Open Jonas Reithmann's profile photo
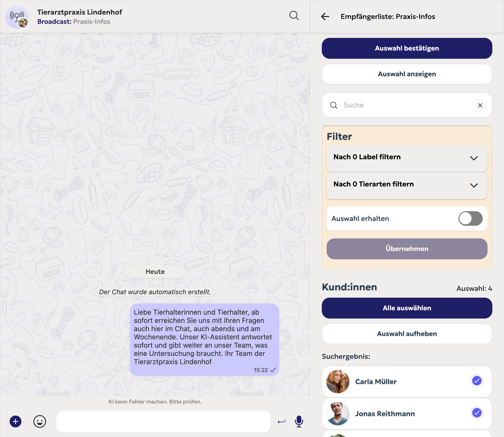This screenshot has width=504, height=437. point(338,414)
